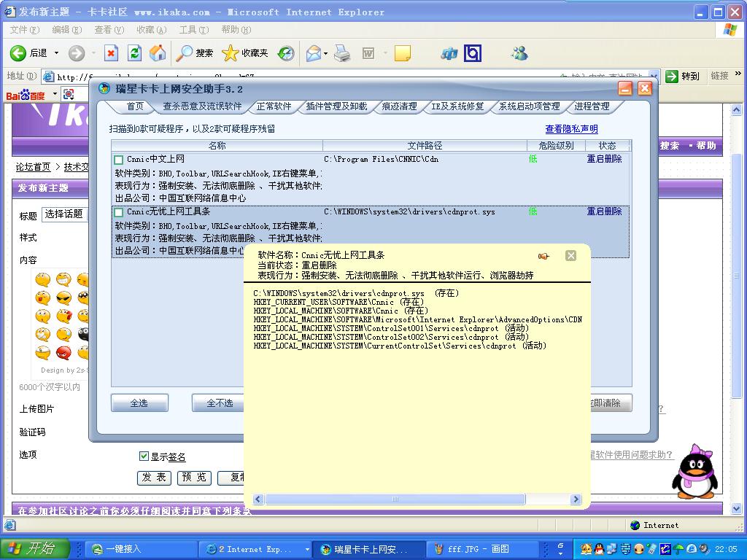Open 查看隐私声明 link
Image resolution: width=747 pixels, height=560 pixels.
click(571, 129)
